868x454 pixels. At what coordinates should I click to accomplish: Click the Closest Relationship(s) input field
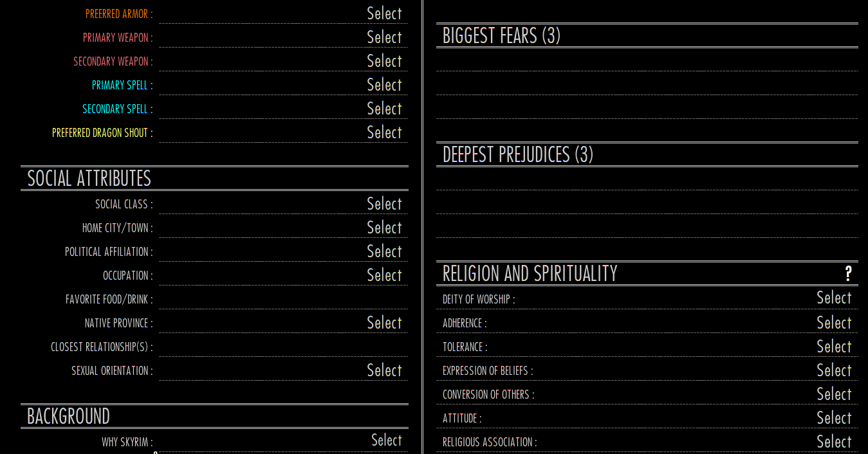(x=283, y=347)
